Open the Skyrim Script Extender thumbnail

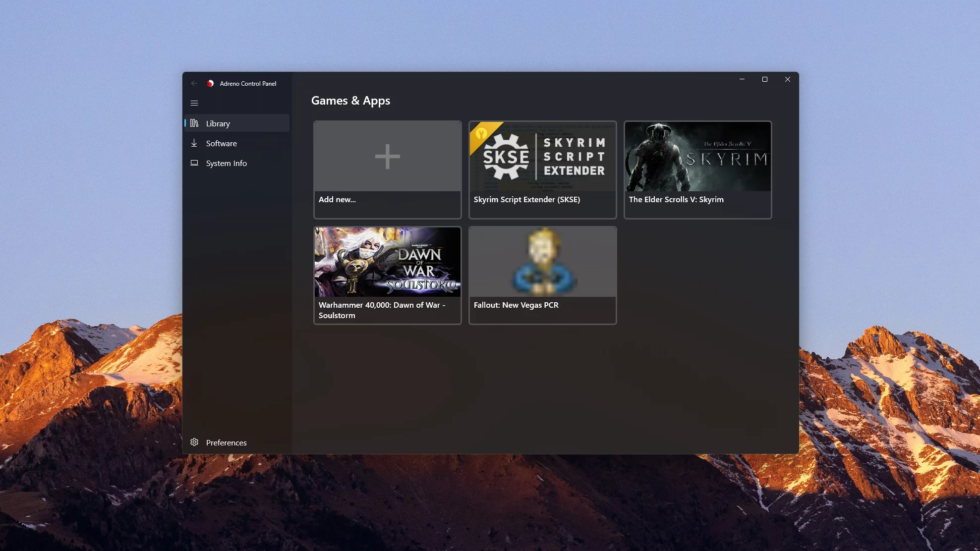click(x=543, y=157)
